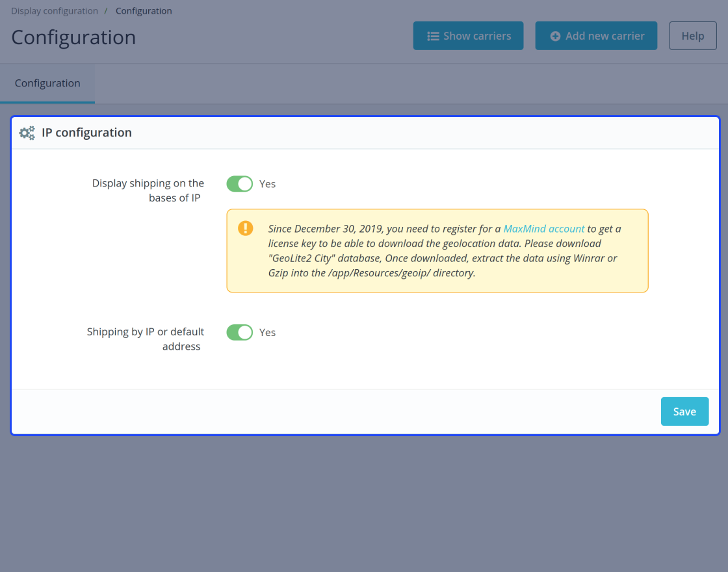Toggle Shipping by IP or default address
Image resolution: width=728 pixels, height=572 pixels.
(x=240, y=332)
